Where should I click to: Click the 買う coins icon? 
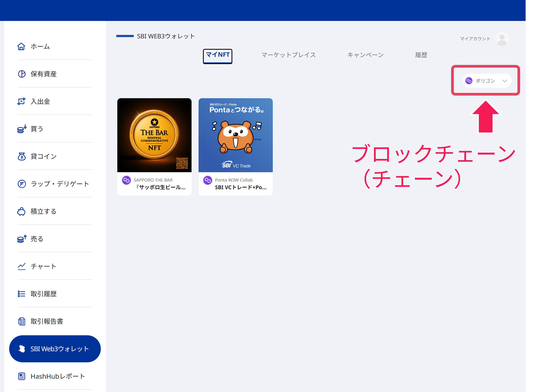click(22, 129)
